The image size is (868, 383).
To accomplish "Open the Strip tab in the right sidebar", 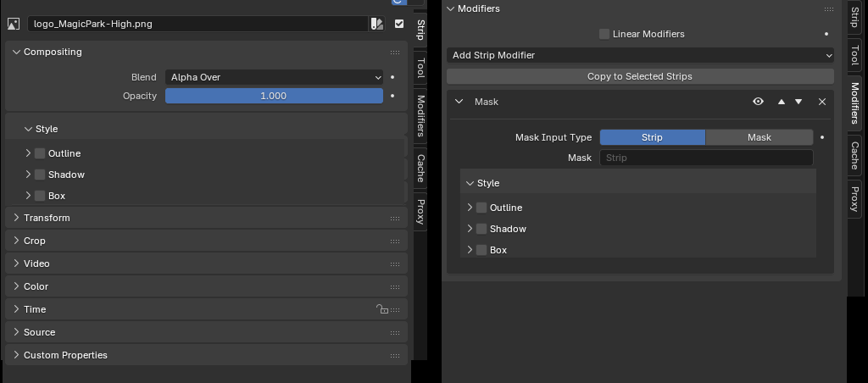I will pos(854,17).
